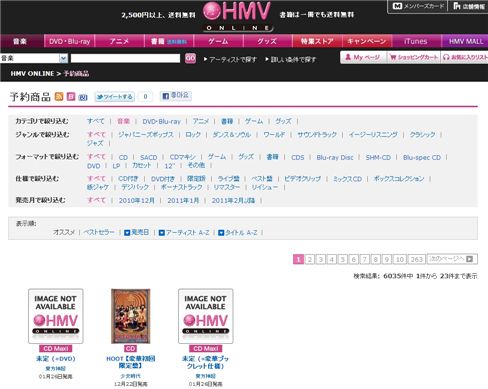Go to results page 2
The image size is (488, 389).
click(x=310, y=259)
